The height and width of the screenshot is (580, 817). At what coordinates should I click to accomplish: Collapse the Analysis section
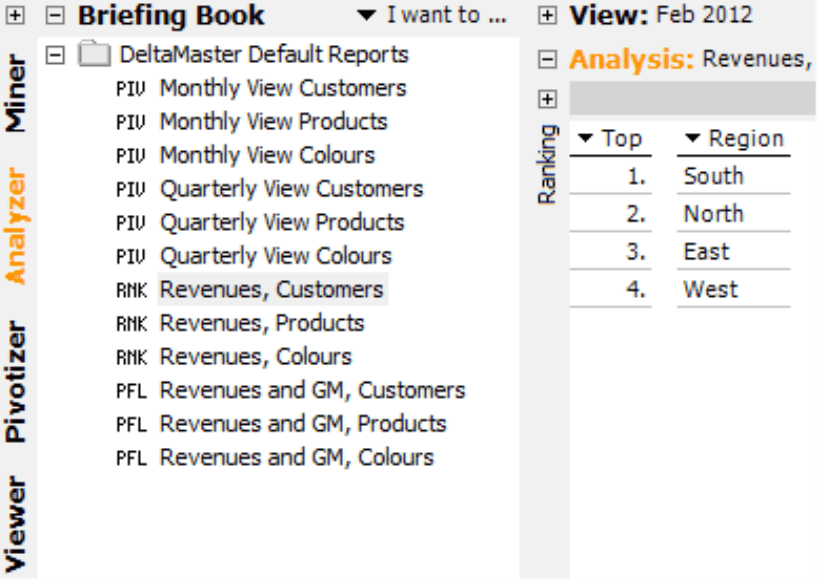[547, 59]
